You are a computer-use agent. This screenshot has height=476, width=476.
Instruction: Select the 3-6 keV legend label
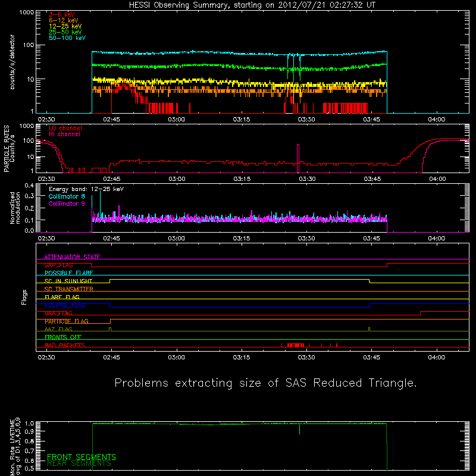tap(61, 14)
